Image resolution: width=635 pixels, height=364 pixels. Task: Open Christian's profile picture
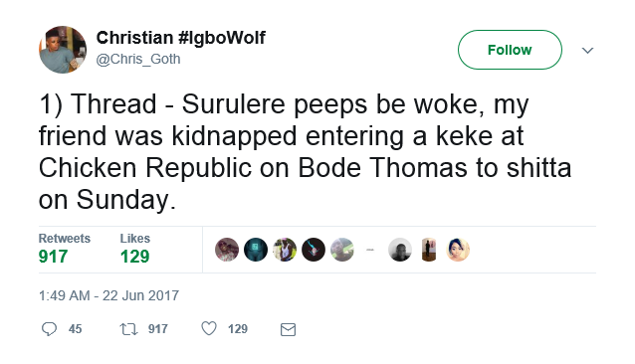pos(63,50)
